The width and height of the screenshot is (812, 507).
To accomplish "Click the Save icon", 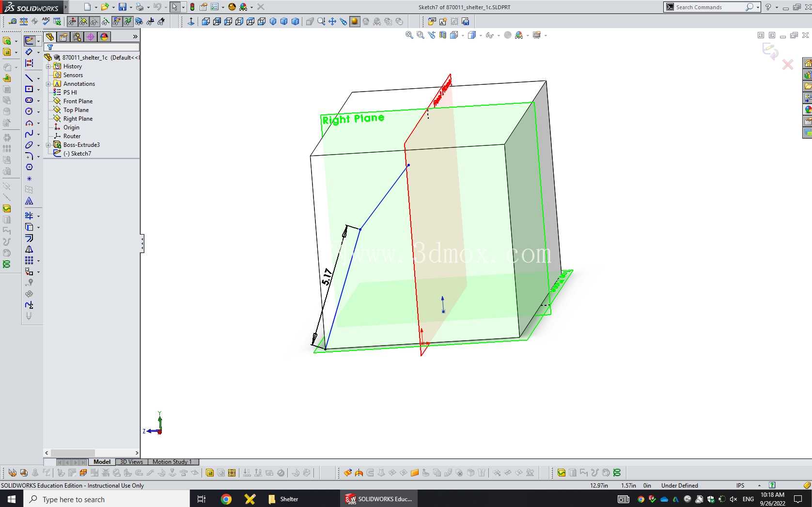I will pyautogui.click(x=123, y=7).
